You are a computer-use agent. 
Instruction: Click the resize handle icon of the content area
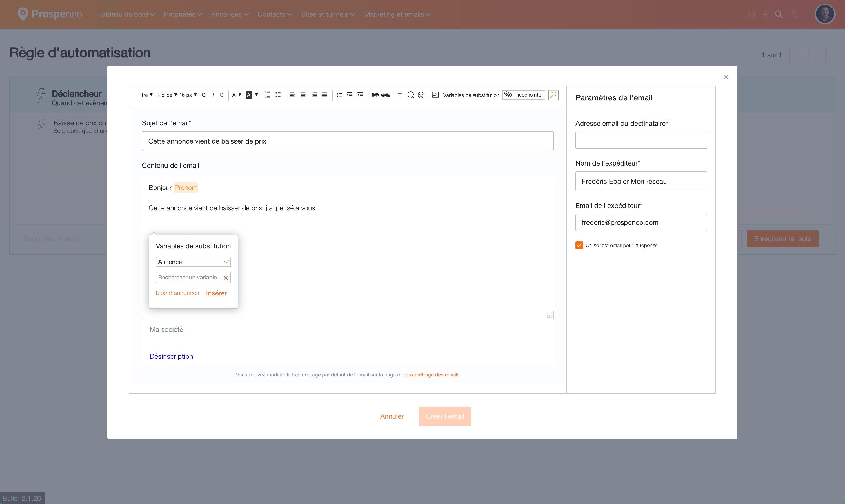pyautogui.click(x=550, y=315)
